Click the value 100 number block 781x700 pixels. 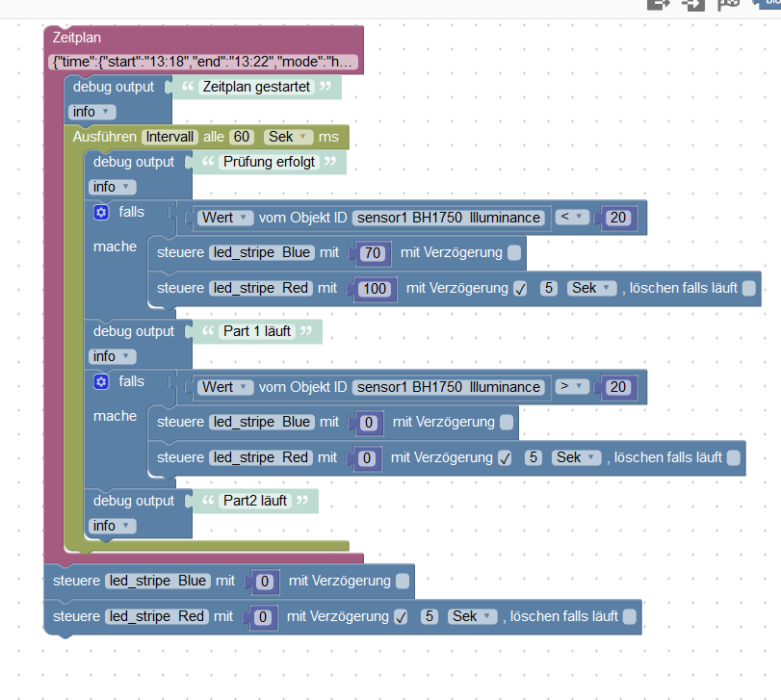(x=375, y=289)
